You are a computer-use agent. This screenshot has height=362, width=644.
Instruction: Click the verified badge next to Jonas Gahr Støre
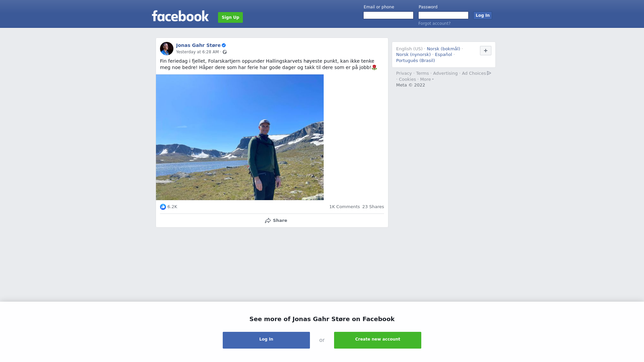[x=224, y=45]
